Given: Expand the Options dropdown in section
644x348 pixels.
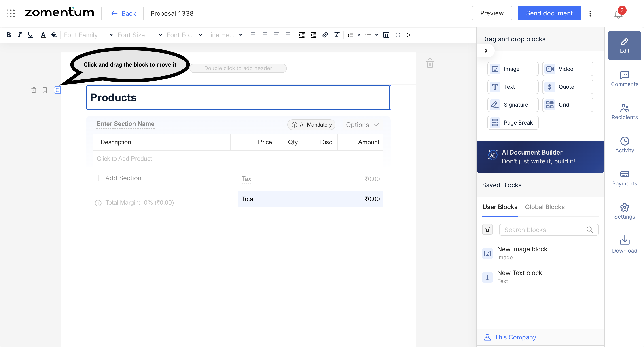Looking at the screenshot, I should point(362,125).
